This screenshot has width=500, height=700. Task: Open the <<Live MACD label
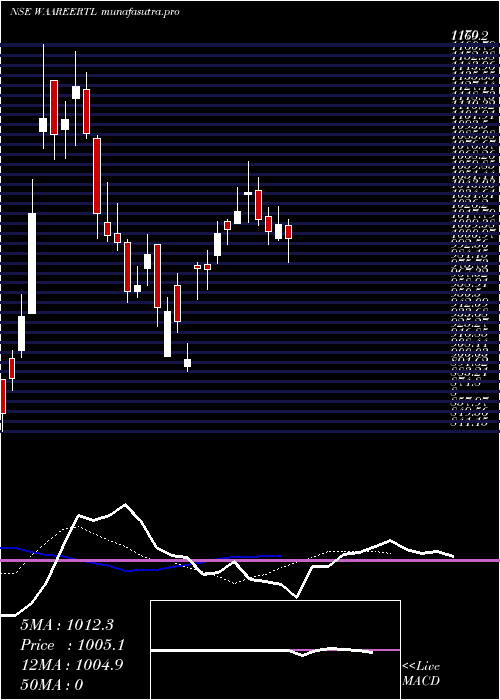coord(421,674)
